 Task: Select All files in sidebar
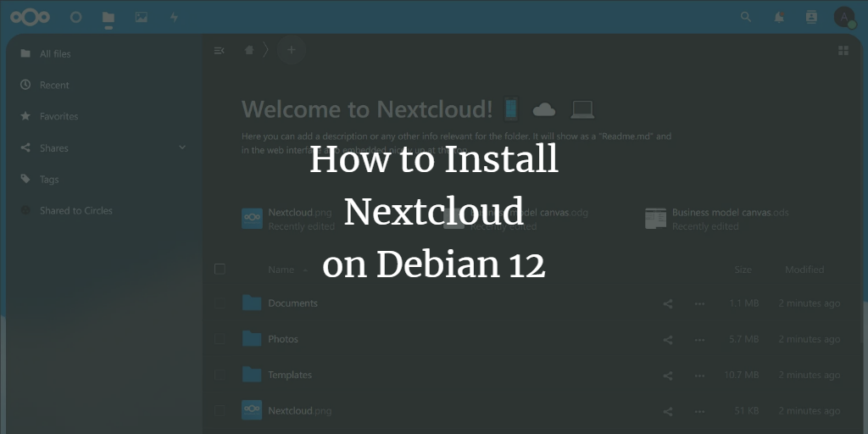(x=55, y=53)
